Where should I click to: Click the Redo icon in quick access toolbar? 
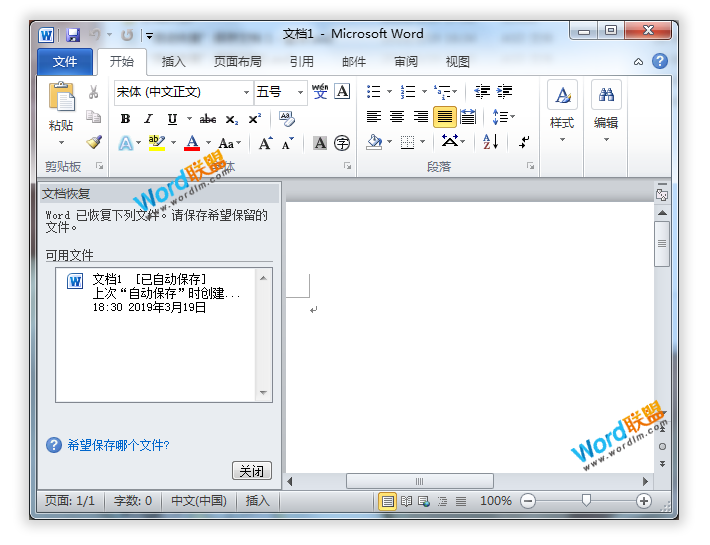coord(127,35)
